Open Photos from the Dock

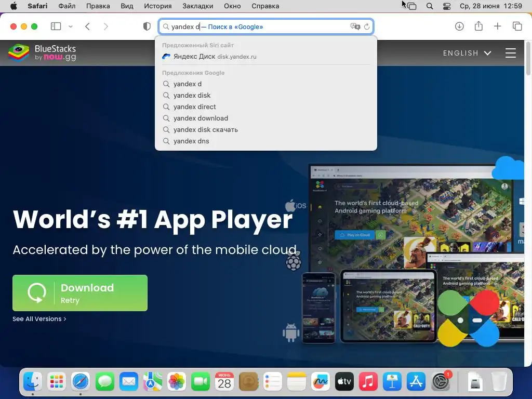coord(177,382)
